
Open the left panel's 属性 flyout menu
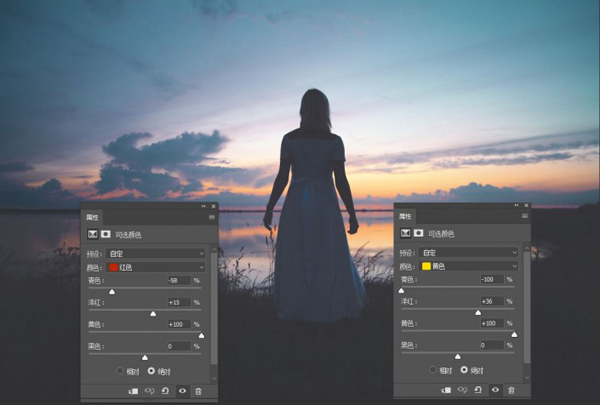click(x=212, y=217)
